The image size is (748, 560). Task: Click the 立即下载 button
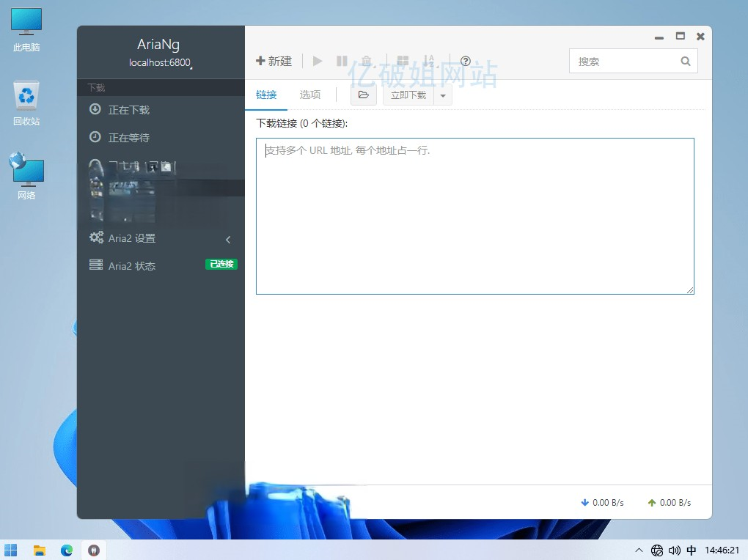coord(408,95)
